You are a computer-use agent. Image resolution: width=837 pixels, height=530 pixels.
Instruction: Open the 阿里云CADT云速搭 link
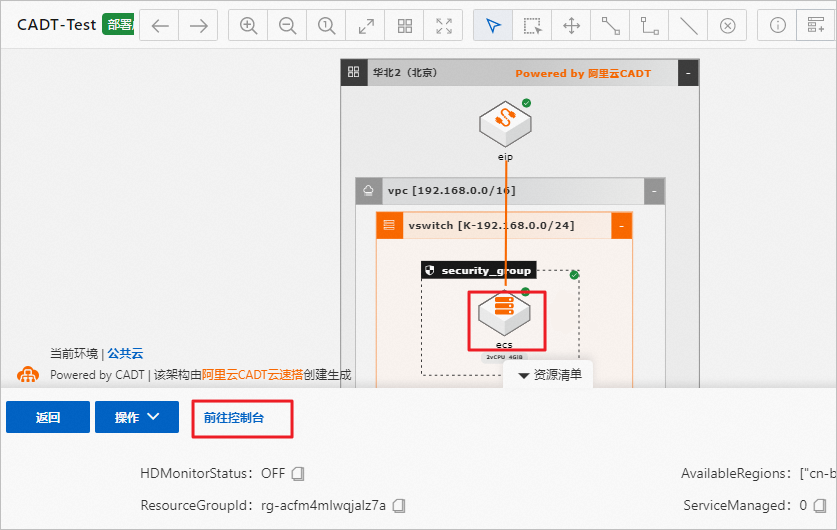(x=252, y=375)
